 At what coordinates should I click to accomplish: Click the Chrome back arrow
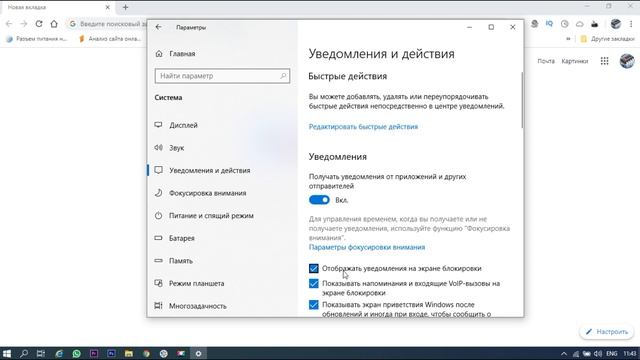point(9,24)
